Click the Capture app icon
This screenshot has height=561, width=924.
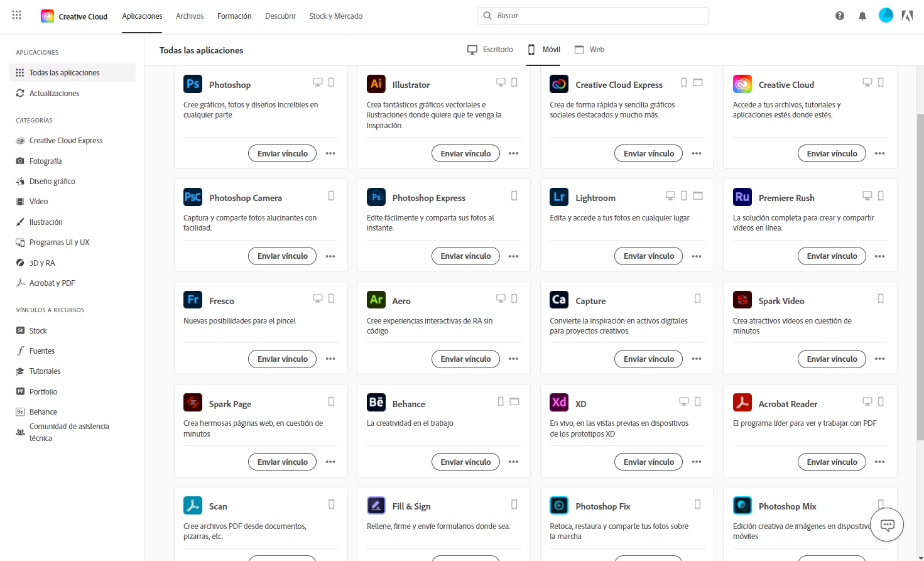tap(559, 300)
